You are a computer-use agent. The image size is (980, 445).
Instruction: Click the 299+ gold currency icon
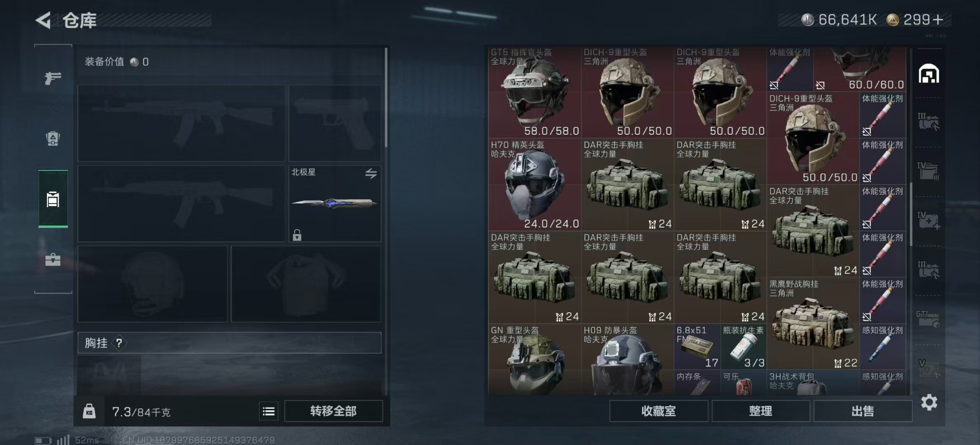(x=892, y=20)
